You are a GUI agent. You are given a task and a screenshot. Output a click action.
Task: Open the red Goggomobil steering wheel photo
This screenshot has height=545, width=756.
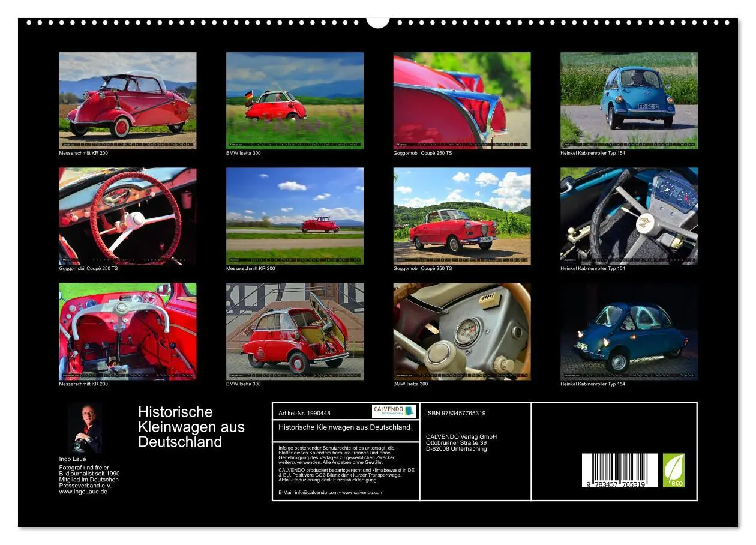128,216
